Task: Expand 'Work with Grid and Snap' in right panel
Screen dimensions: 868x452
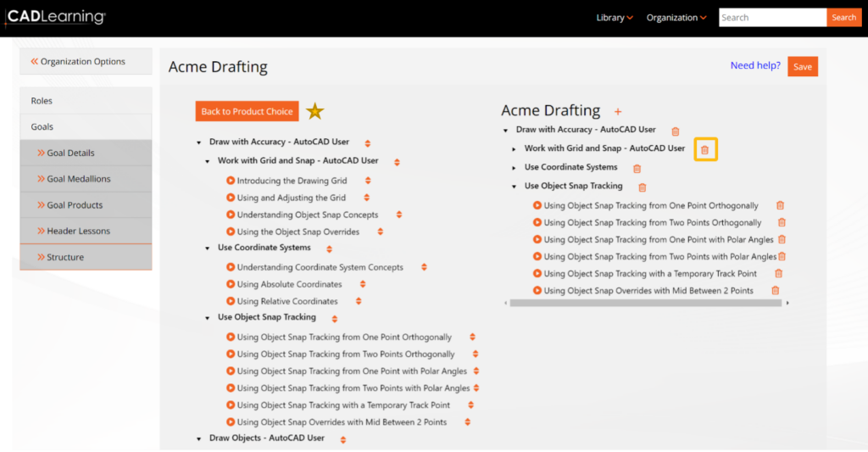Action: click(x=515, y=149)
